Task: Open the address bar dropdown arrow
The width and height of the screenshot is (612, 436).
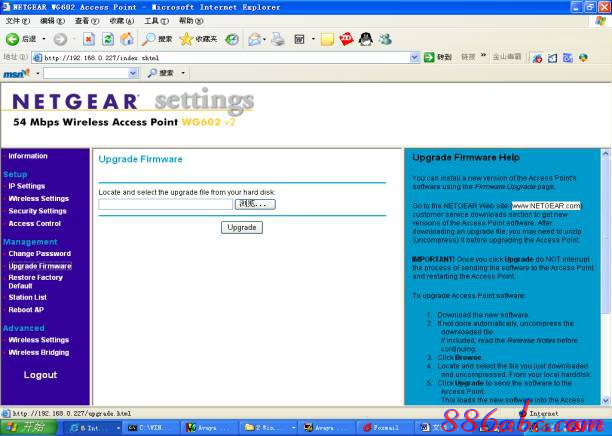Action: 415,58
